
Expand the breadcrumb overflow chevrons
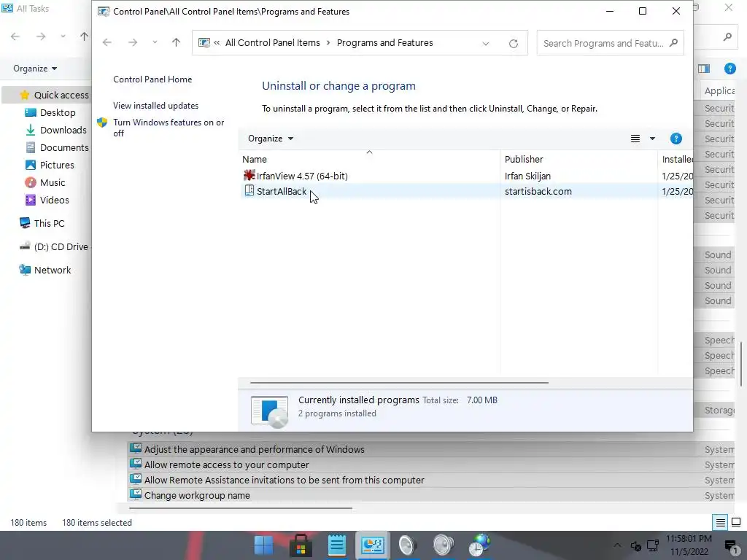217,42
